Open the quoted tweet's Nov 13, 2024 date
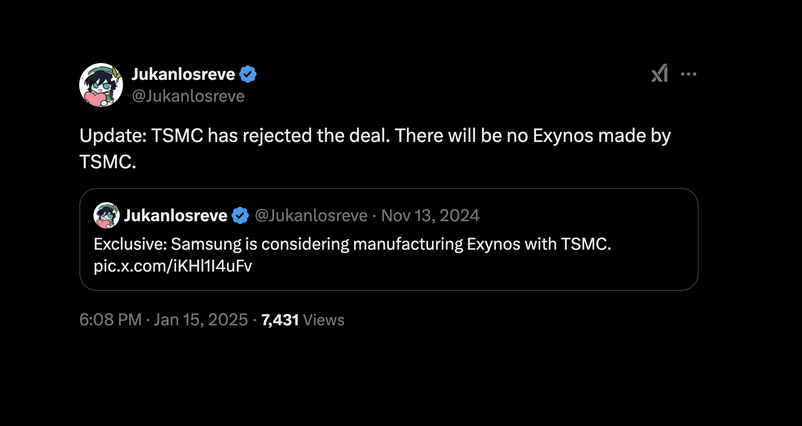 pyautogui.click(x=430, y=215)
